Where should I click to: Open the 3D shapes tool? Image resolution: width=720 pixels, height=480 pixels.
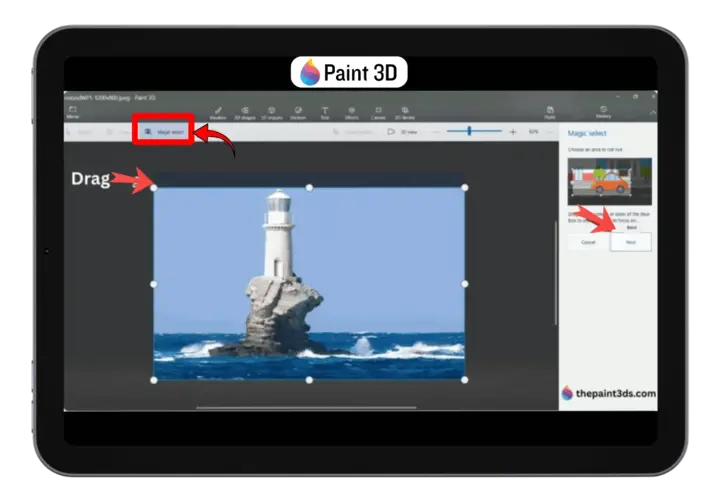click(x=271, y=111)
